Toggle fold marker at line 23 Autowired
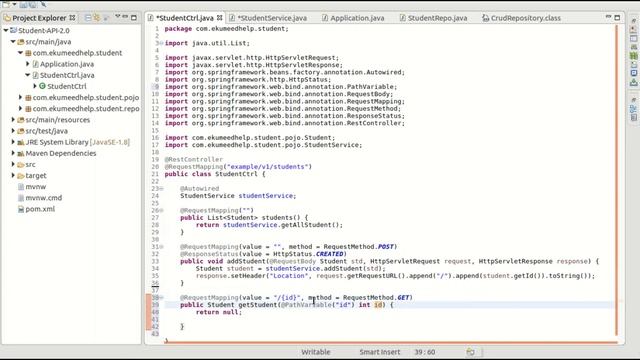 [x=162, y=189]
